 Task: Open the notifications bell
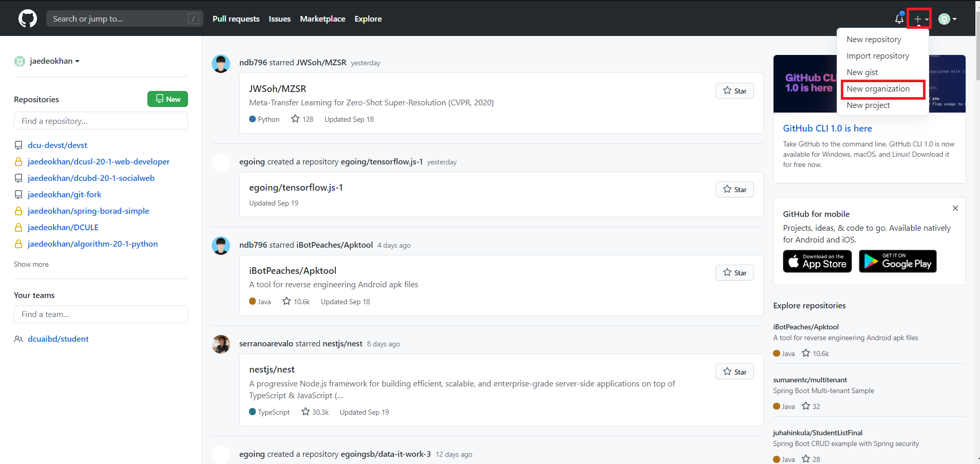pos(899,19)
